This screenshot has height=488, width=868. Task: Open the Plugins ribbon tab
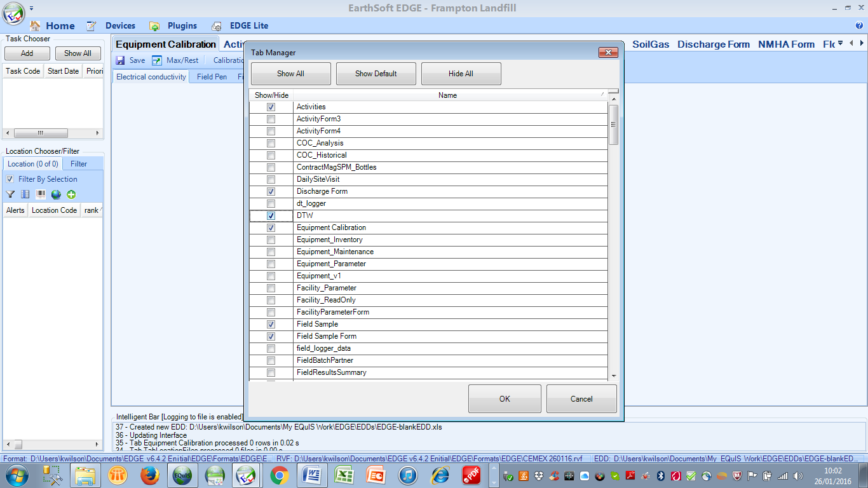point(182,26)
